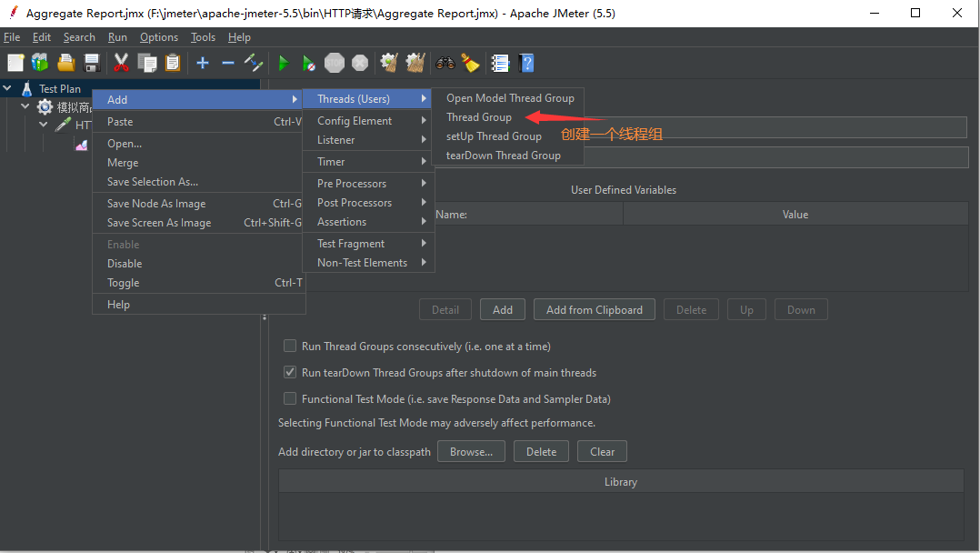Open the Templates toolbar icon
This screenshot has height=553, width=980.
coord(40,63)
